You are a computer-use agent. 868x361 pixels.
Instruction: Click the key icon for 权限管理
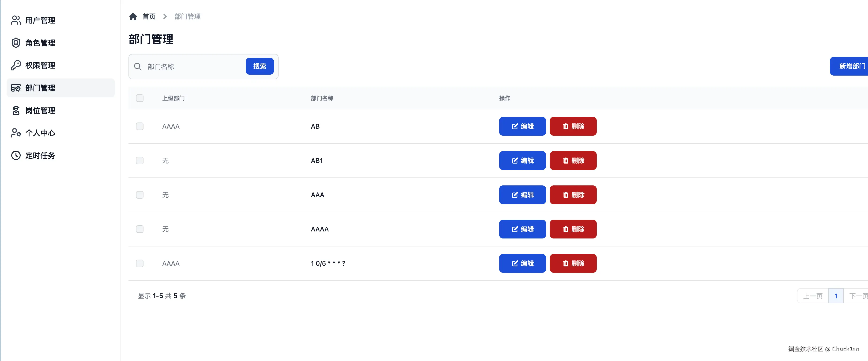15,65
